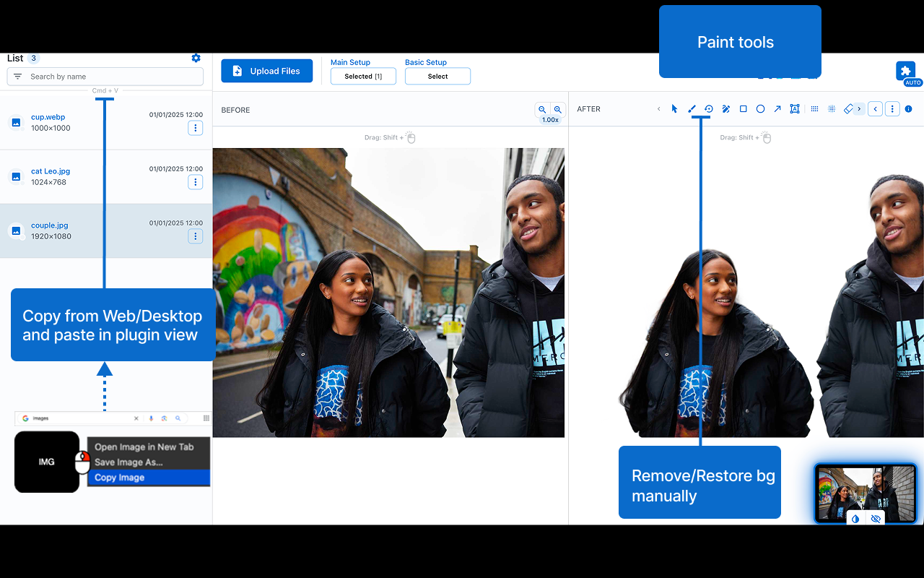Screen dimensions: 924x578
Task: Select the arrow drawing tool
Action: tap(777, 109)
